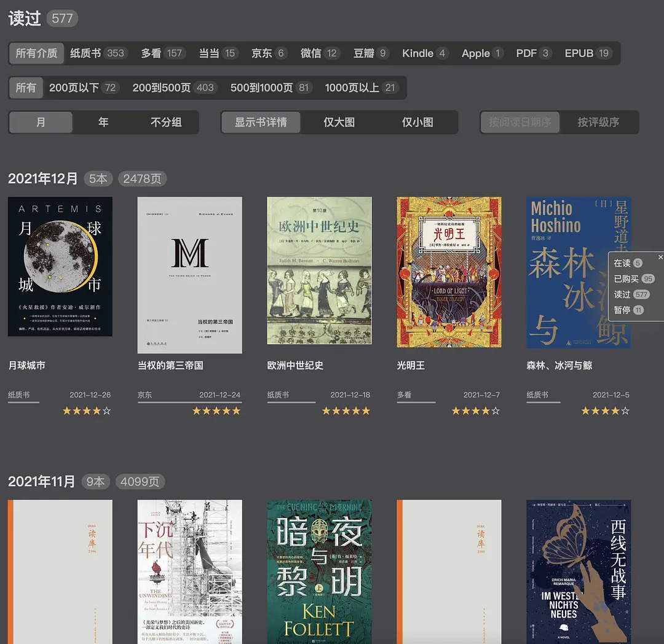This screenshot has height=644, width=664.
Task: Filter by EPUB 19
Action: click(x=588, y=53)
